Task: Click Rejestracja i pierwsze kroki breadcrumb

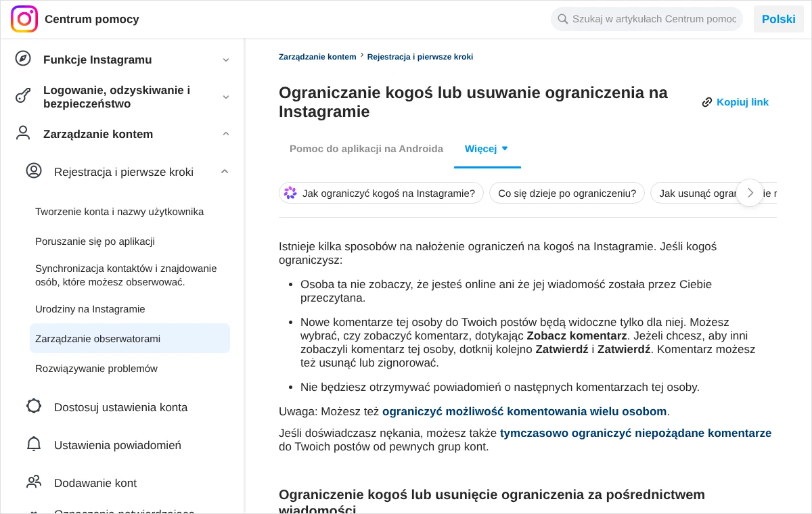Action: pos(420,57)
